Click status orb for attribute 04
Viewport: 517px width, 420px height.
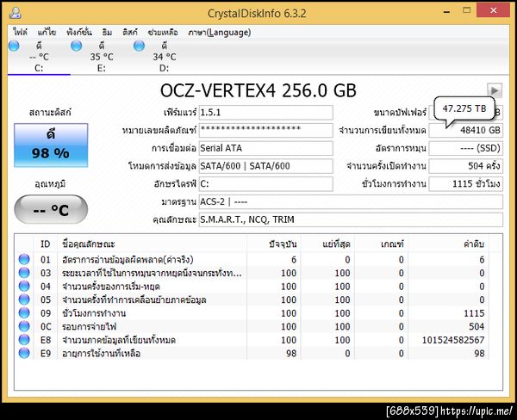[24, 287]
